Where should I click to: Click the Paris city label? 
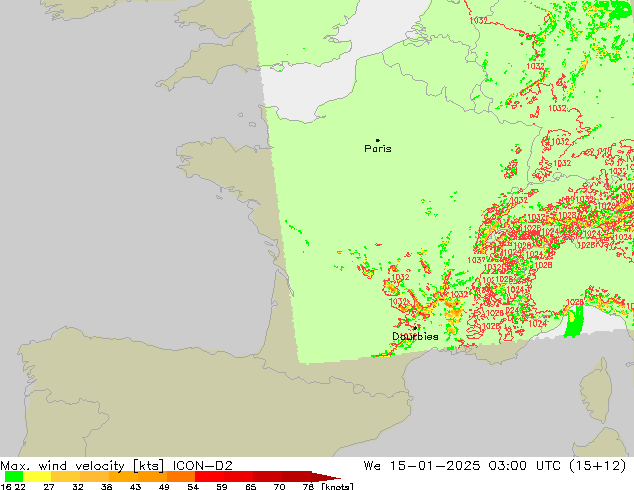click(378, 149)
